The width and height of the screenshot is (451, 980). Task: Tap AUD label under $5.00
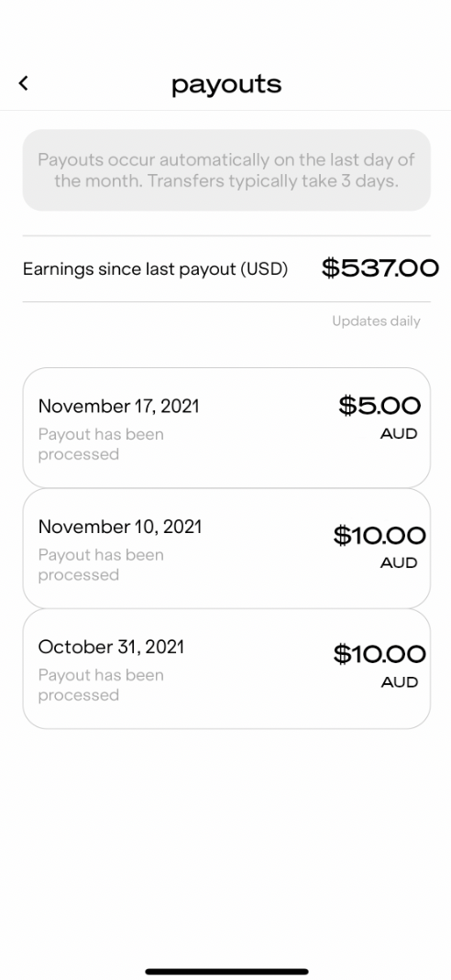pyautogui.click(x=399, y=434)
